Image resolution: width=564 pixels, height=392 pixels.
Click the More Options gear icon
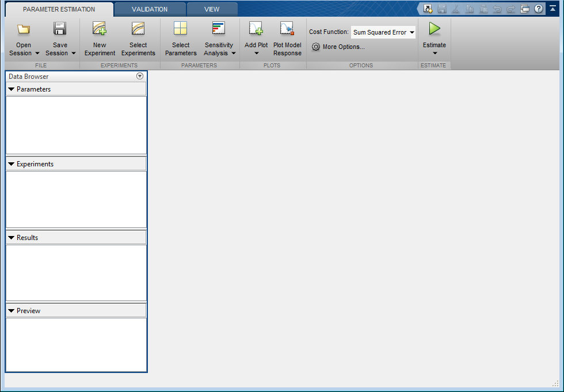[x=316, y=47]
